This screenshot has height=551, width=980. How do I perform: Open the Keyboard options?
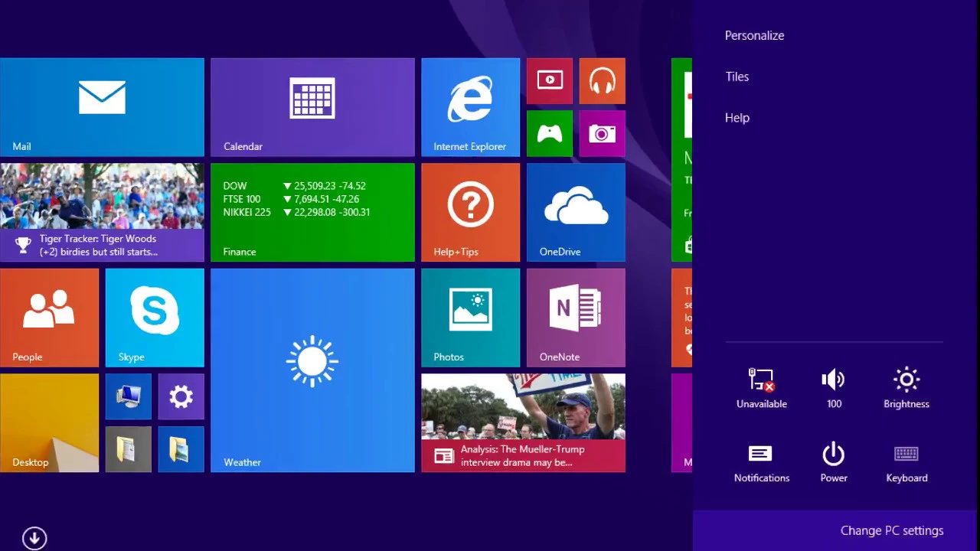[906, 462]
